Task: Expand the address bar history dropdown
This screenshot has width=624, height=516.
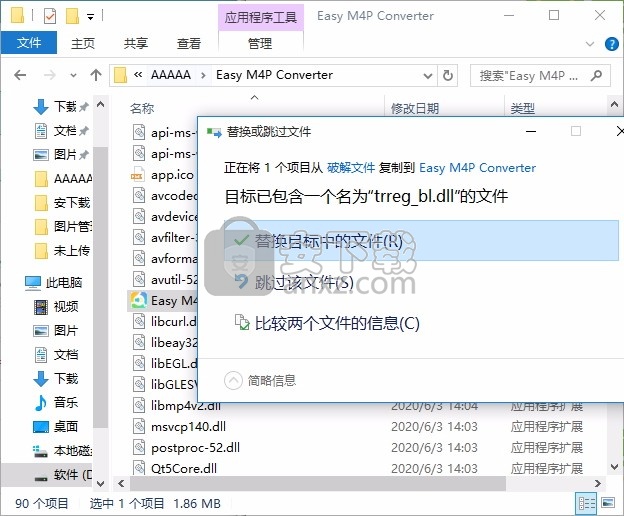Action: (428, 75)
